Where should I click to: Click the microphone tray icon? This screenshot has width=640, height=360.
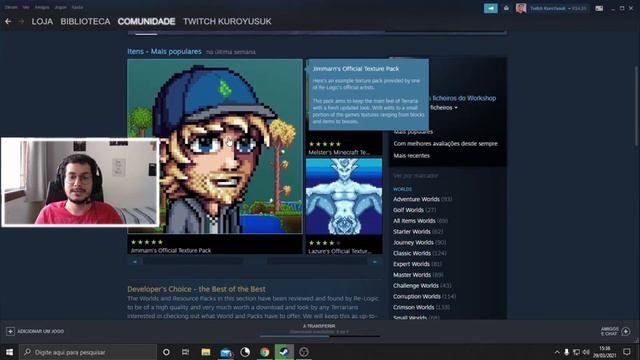tap(567, 352)
